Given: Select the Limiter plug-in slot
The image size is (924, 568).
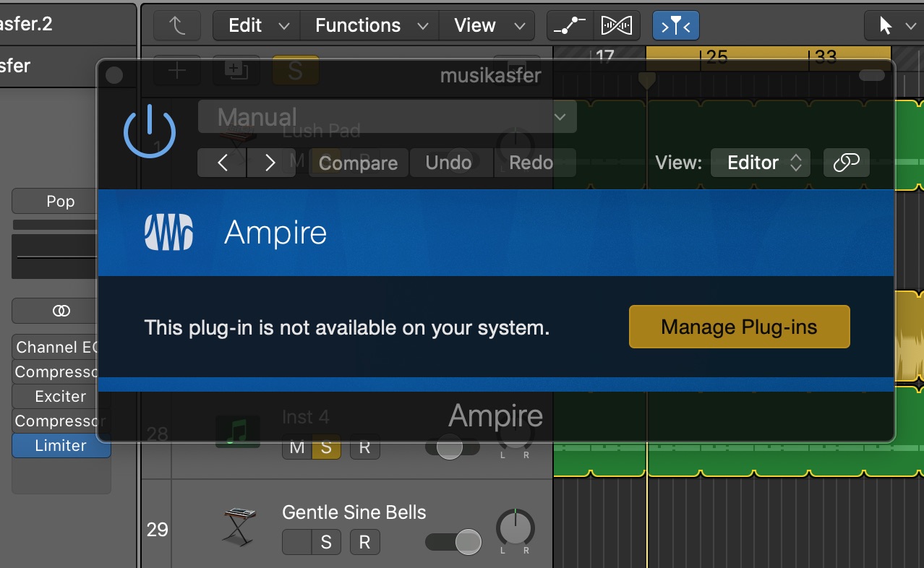Looking at the screenshot, I should tap(61, 446).
